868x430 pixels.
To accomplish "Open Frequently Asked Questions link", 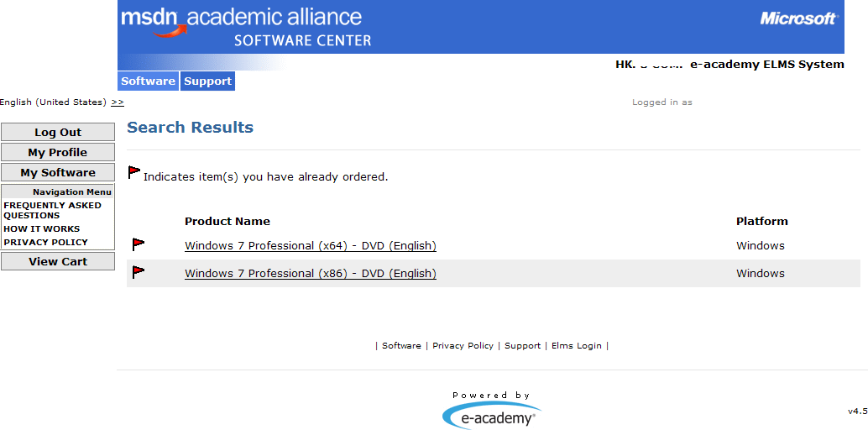I will [x=53, y=210].
